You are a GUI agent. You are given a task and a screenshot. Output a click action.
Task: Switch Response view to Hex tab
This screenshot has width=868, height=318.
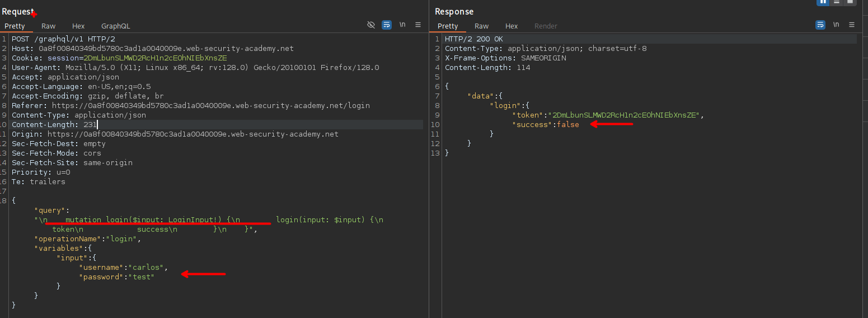[512, 26]
